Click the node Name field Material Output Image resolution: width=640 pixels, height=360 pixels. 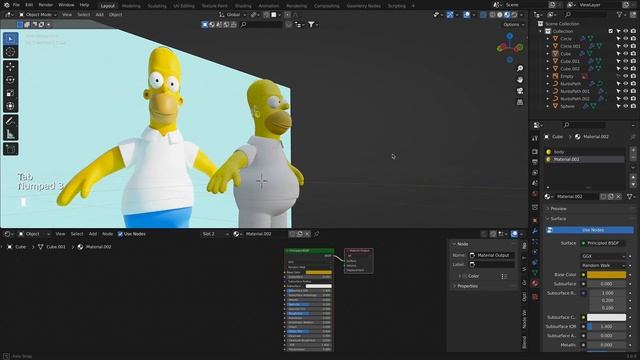click(x=492, y=255)
